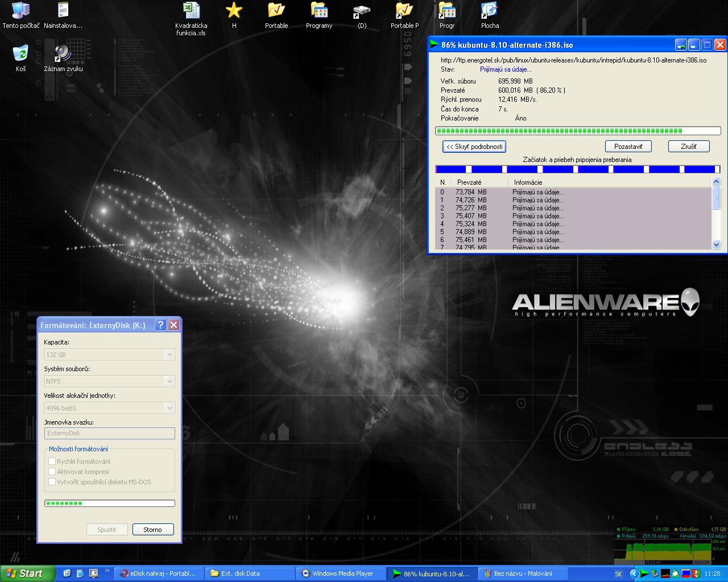Open the Tento počítač desktop icon
The height and width of the screenshot is (582, 728).
[x=20, y=11]
